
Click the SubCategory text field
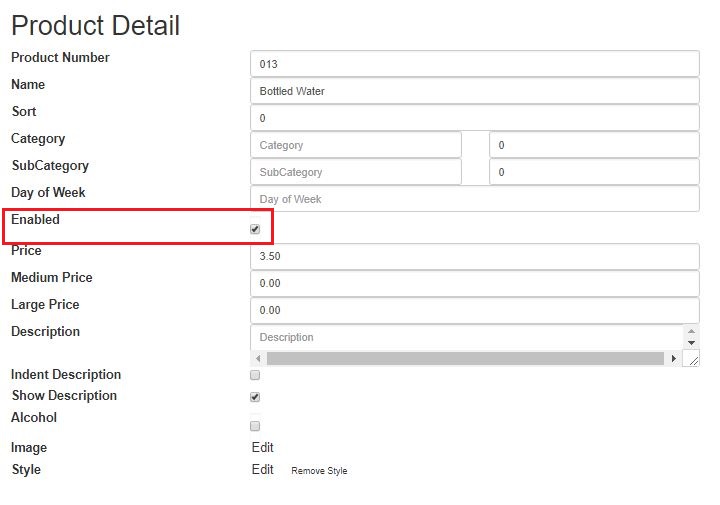point(356,172)
